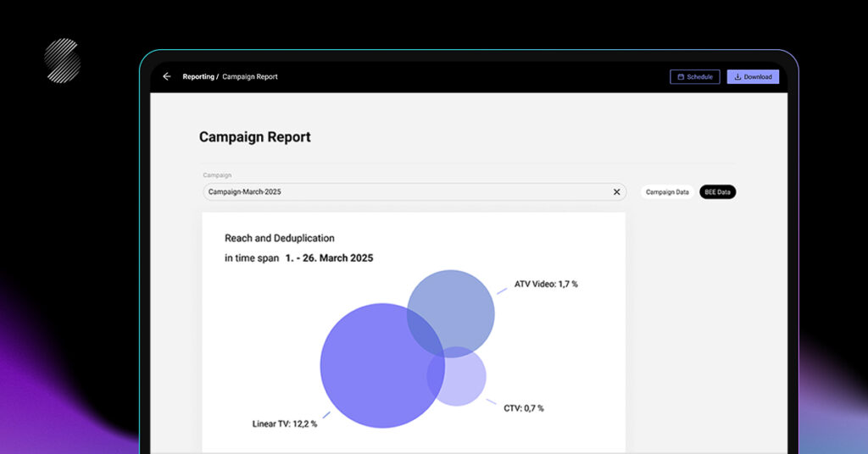Viewport: 868px width, 454px height.
Task: Click the 'ATV Video: 1,7 %' label
Action: coord(546,284)
